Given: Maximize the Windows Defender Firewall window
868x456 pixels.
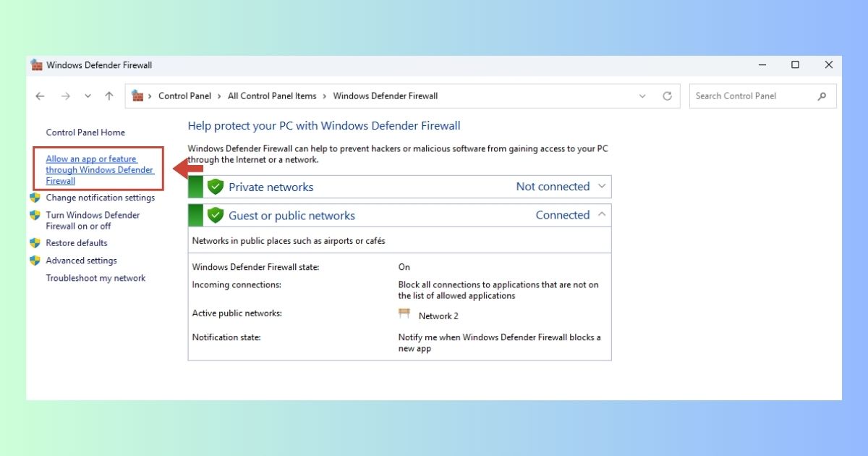Looking at the screenshot, I should (x=796, y=65).
